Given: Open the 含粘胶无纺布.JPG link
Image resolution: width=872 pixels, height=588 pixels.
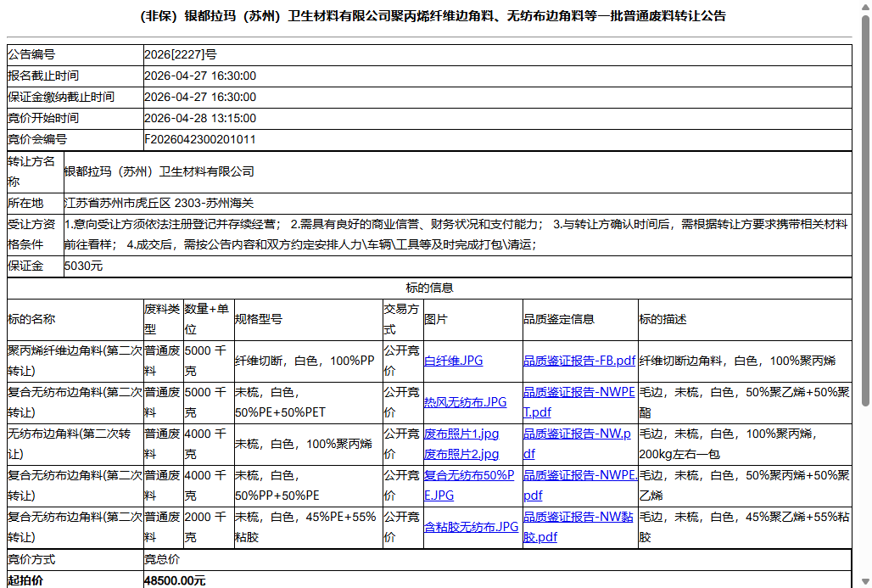Looking at the screenshot, I should click(471, 527).
